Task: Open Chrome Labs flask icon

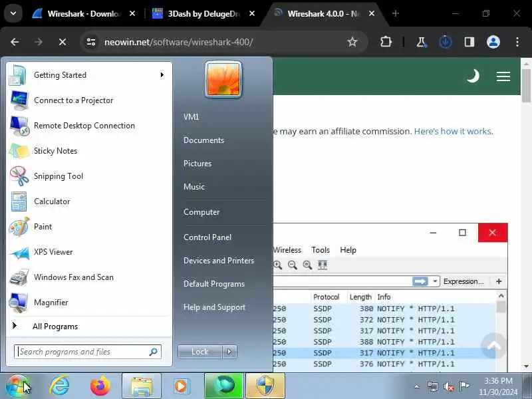Action: pyautogui.click(x=422, y=42)
